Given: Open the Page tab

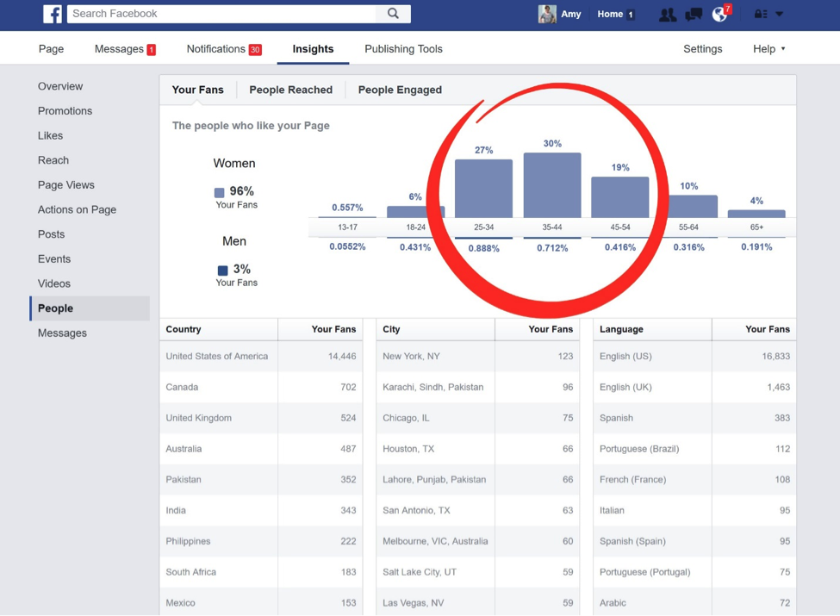Looking at the screenshot, I should (x=51, y=49).
